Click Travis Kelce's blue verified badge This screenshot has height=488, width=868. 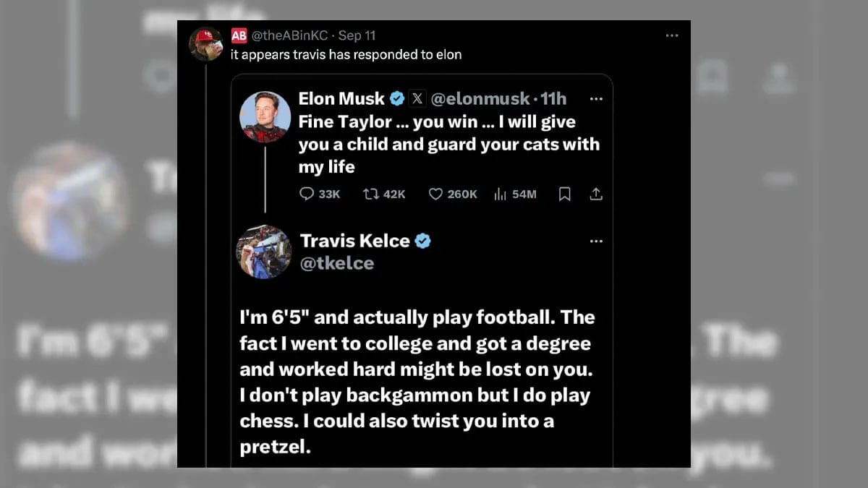423,241
